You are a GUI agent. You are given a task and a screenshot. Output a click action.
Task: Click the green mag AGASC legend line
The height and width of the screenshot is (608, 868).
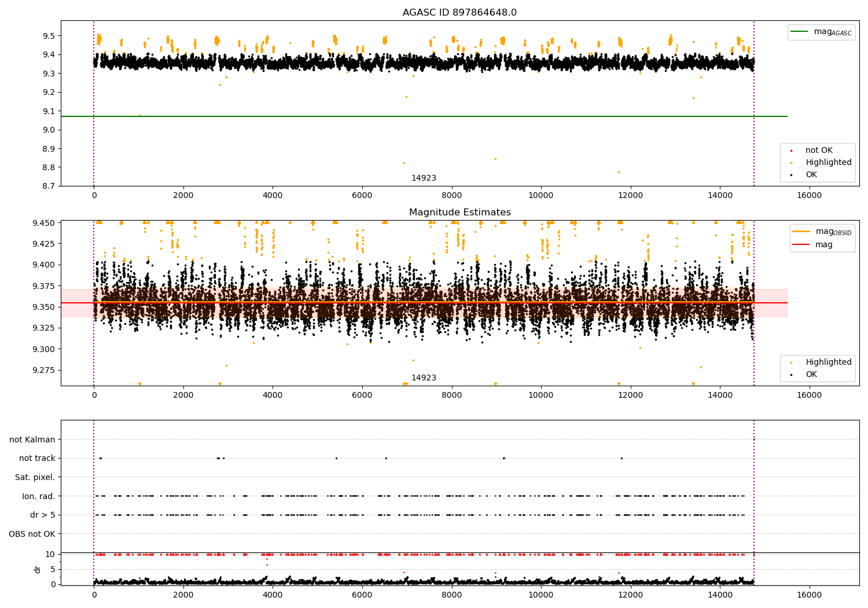click(800, 32)
